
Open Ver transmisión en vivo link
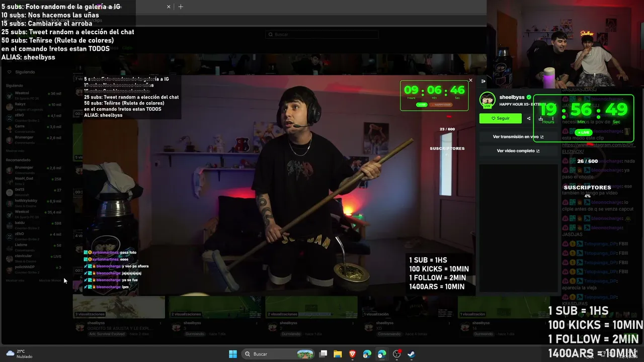[518, 137]
